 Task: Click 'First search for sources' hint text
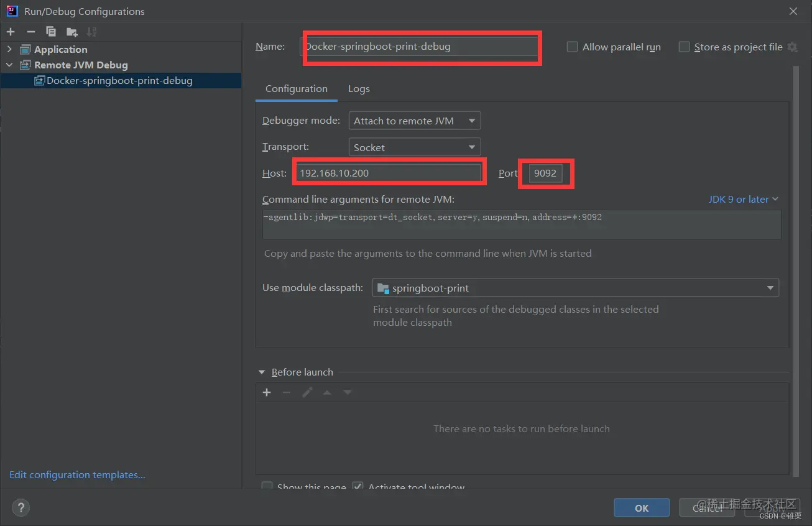[515, 316]
